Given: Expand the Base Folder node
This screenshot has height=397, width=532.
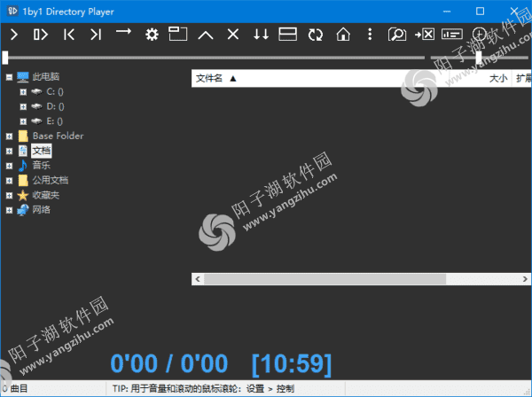Looking at the screenshot, I should [9, 136].
